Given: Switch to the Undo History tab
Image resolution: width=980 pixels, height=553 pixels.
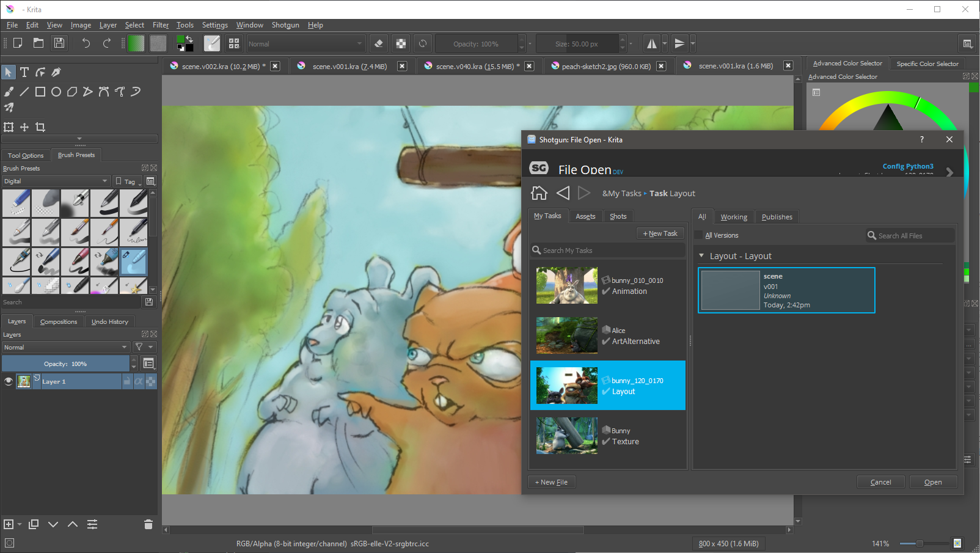Looking at the screenshot, I should point(110,321).
